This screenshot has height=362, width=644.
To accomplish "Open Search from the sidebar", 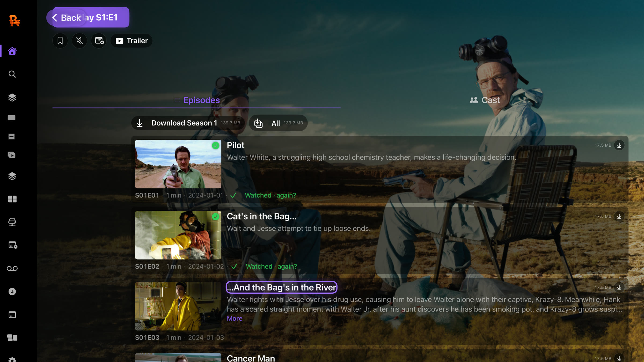I will [x=12, y=74].
